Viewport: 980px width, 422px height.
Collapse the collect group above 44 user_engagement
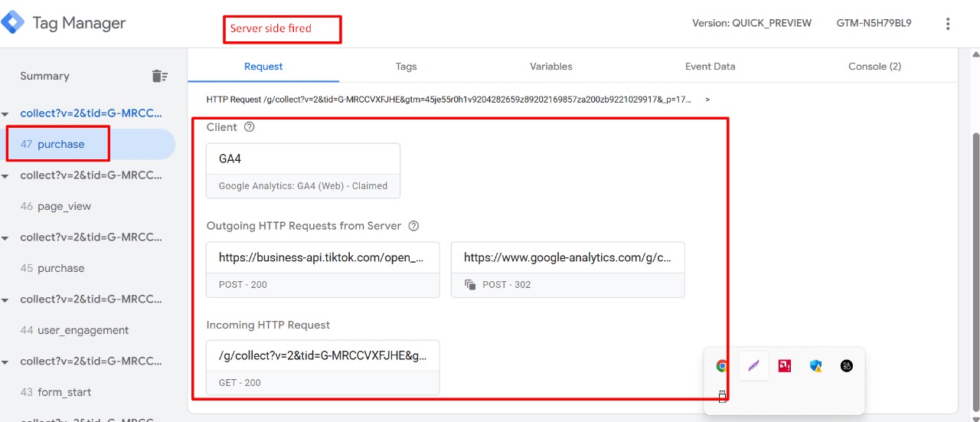pos(6,300)
